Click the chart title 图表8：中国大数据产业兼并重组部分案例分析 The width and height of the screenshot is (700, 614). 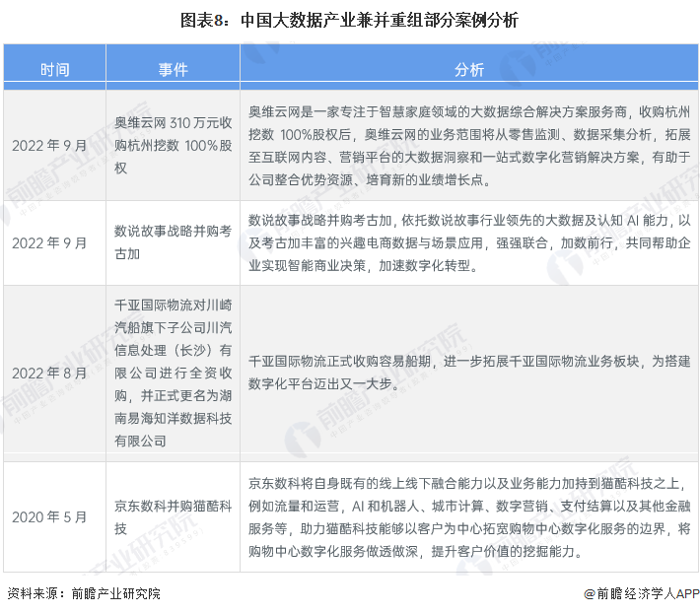[x=349, y=21]
